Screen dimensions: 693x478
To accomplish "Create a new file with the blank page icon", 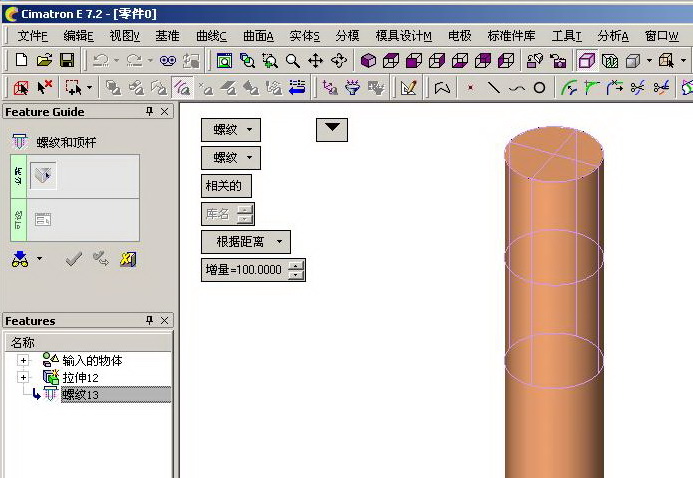I will pos(21,60).
